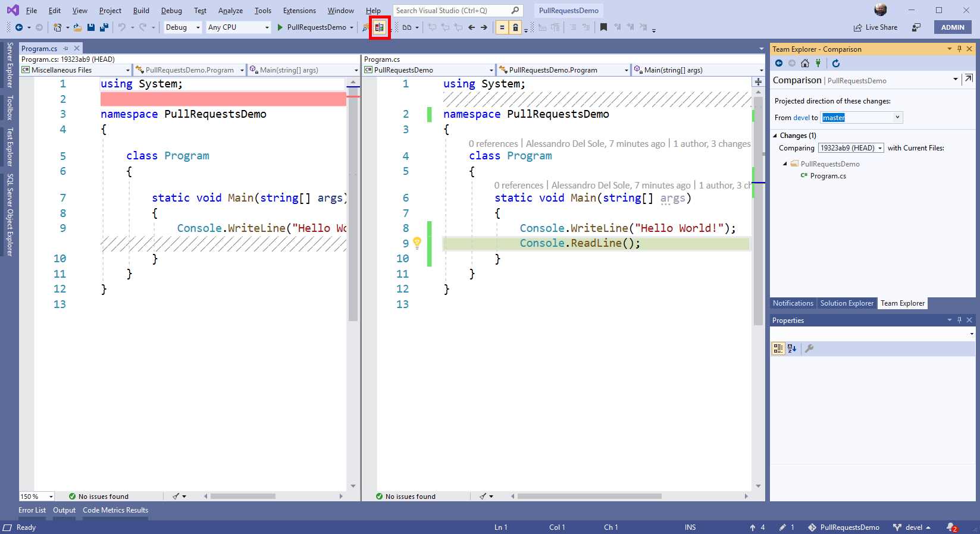
Task: Refresh the Team Explorer panel
Action: [836, 63]
